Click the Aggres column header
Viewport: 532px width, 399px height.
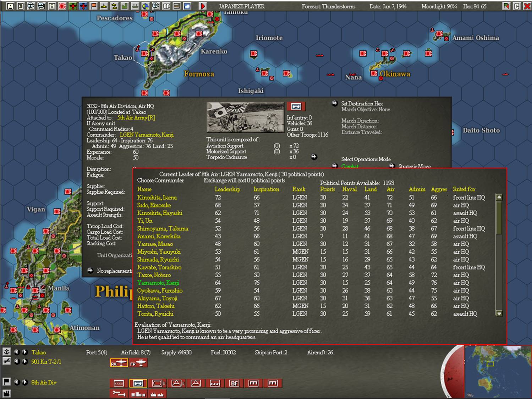coord(439,189)
